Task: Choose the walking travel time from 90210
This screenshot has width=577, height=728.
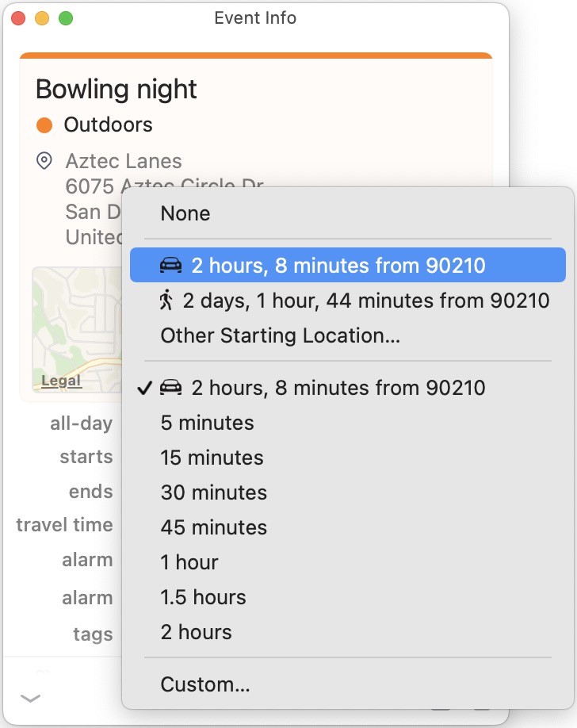Action: [354, 301]
